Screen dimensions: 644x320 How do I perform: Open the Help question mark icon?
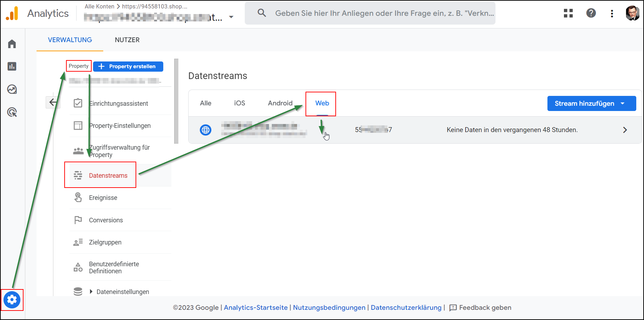[591, 13]
